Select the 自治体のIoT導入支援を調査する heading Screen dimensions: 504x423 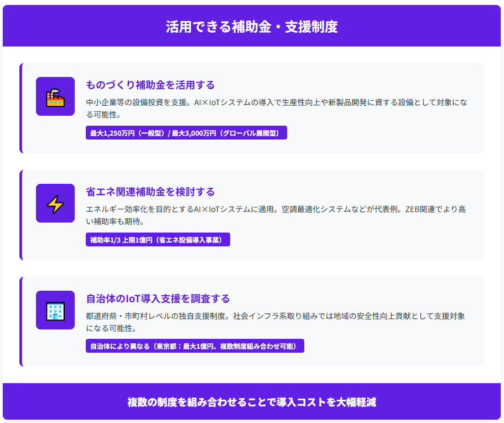(158, 298)
